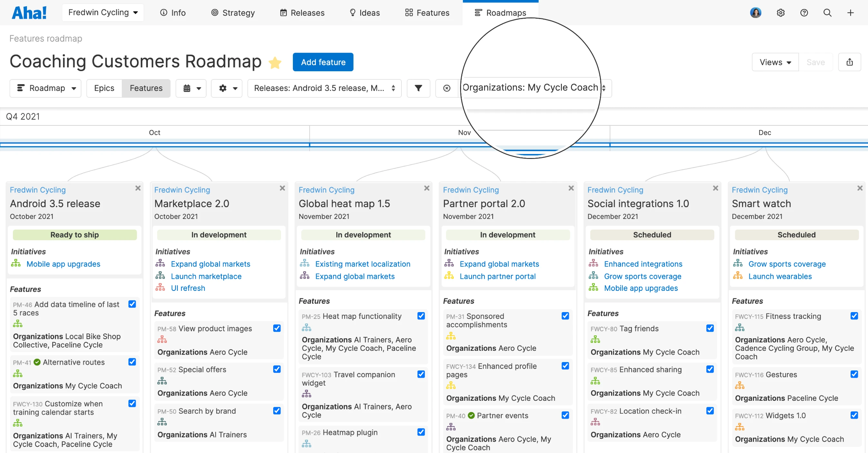Open the Launch partner portal initiative link

[x=497, y=276]
